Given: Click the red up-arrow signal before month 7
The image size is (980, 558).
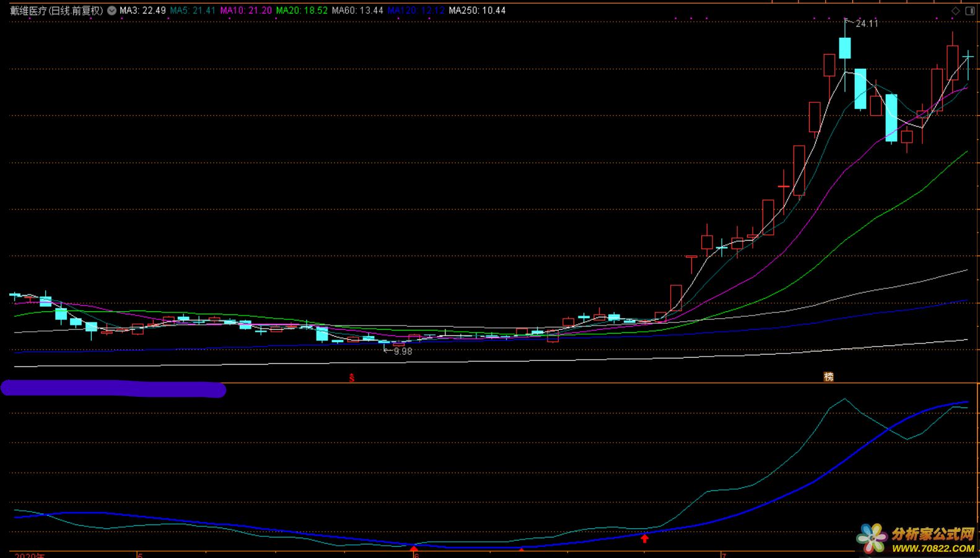Looking at the screenshot, I should (645, 538).
